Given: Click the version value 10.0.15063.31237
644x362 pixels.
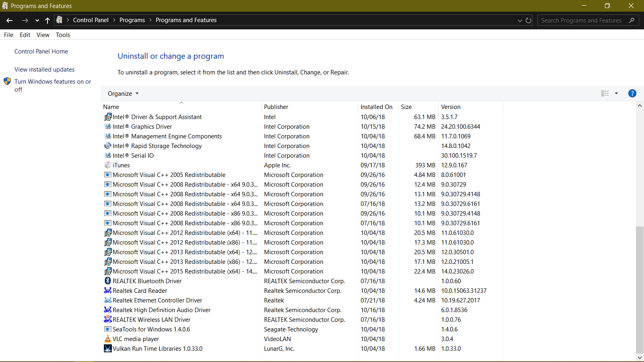Looking at the screenshot, I should point(464,291).
